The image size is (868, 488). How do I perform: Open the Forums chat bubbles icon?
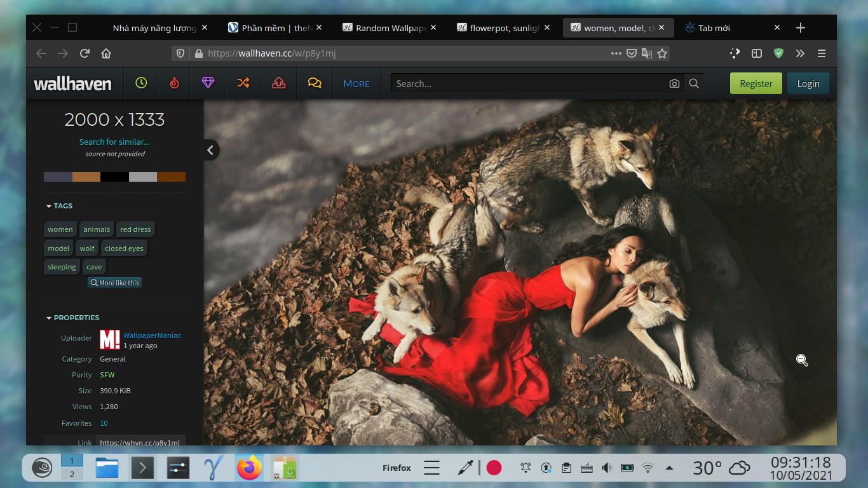tap(314, 83)
